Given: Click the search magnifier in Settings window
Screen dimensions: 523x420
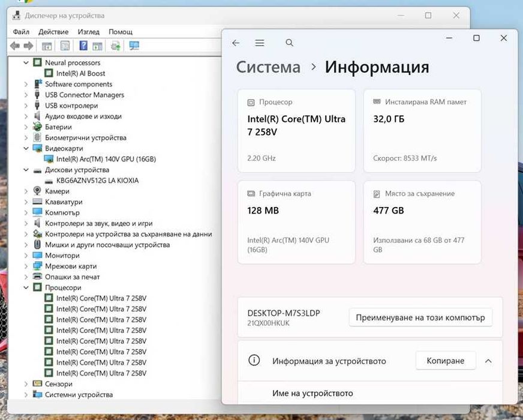Looking at the screenshot, I should click(290, 43).
